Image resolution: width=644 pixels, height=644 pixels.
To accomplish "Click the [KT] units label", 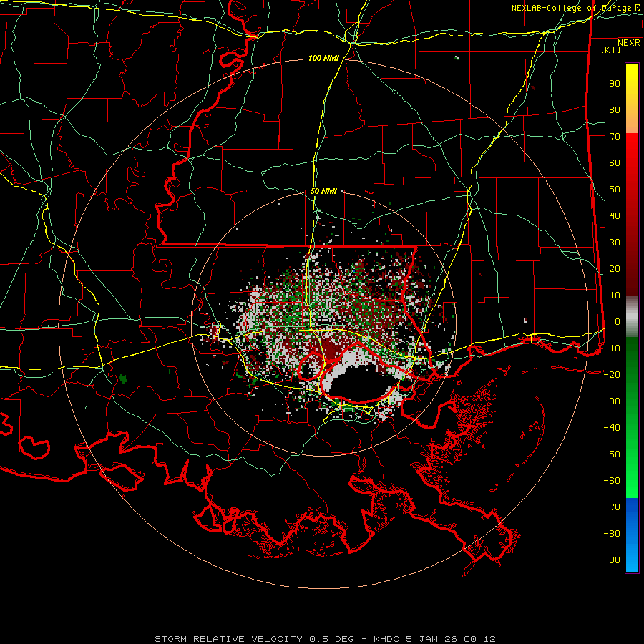I will pos(611,49).
